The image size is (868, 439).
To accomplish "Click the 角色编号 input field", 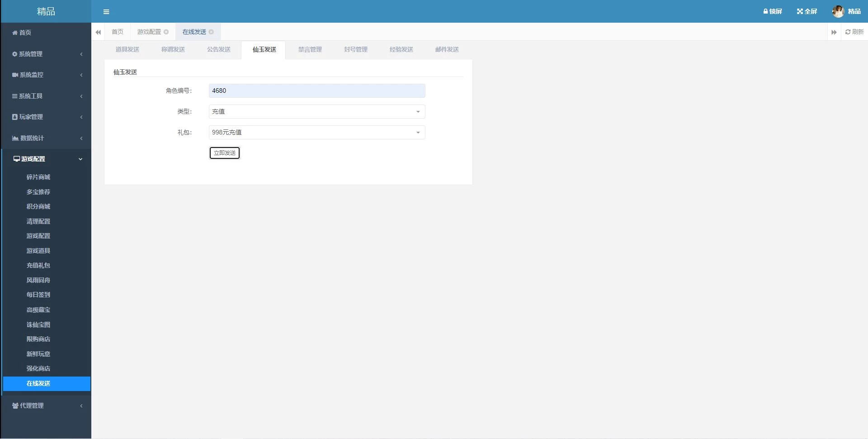I will coord(316,91).
